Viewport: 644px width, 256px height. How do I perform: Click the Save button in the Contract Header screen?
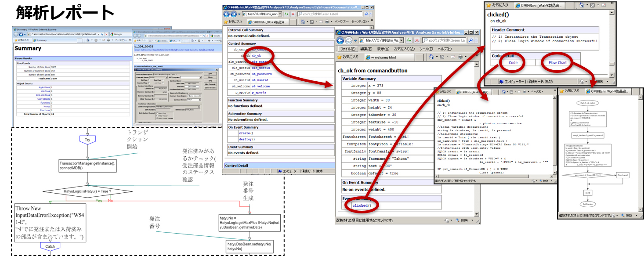pos(211,74)
